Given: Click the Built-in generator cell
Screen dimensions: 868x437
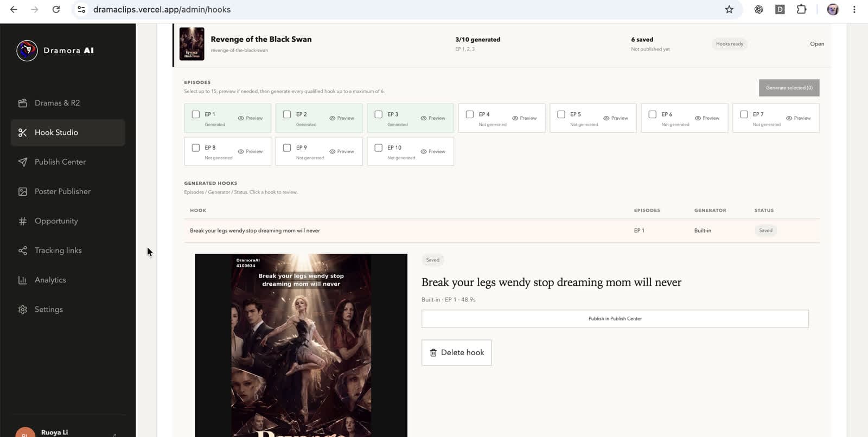Looking at the screenshot, I should (x=703, y=230).
